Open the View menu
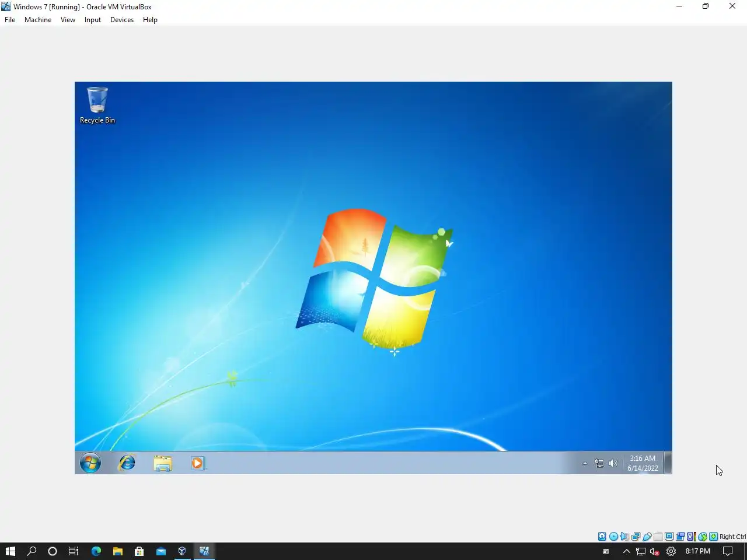Image resolution: width=747 pixels, height=560 pixels. (68, 20)
